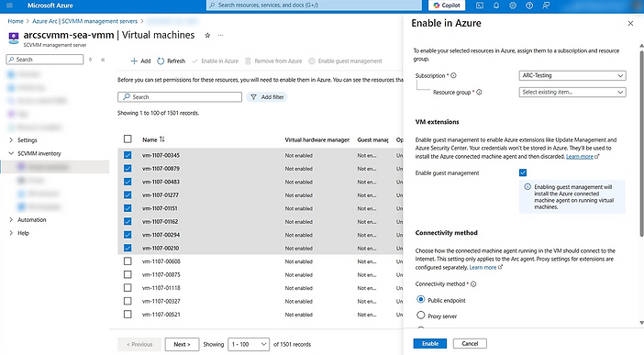The height and width of the screenshot is (355, 644).
Task: Check vm-1107-00521 row checkbox
Action: coord(128,315)
